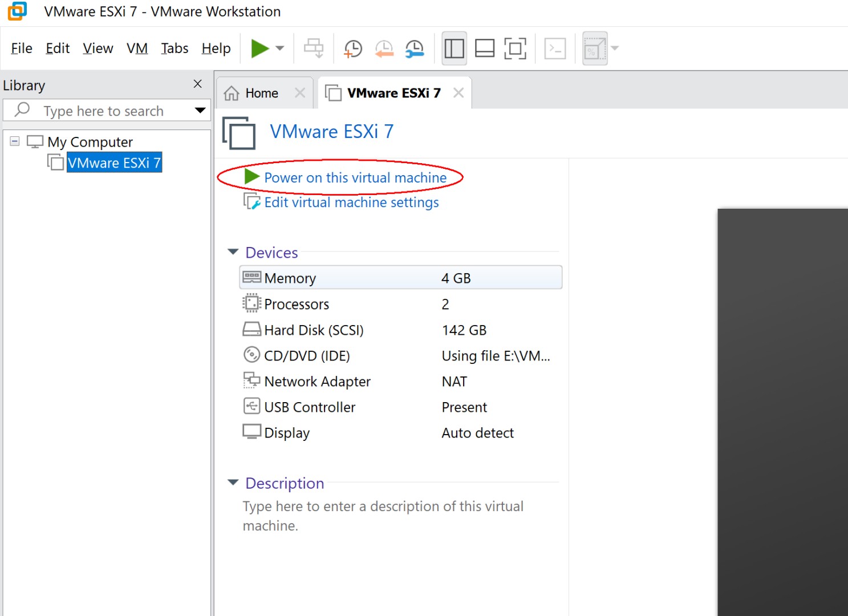Image resolution: width=848 pixels, height=616 pixels.
Task: Click the stretch guest display icon
Action: 595,48
